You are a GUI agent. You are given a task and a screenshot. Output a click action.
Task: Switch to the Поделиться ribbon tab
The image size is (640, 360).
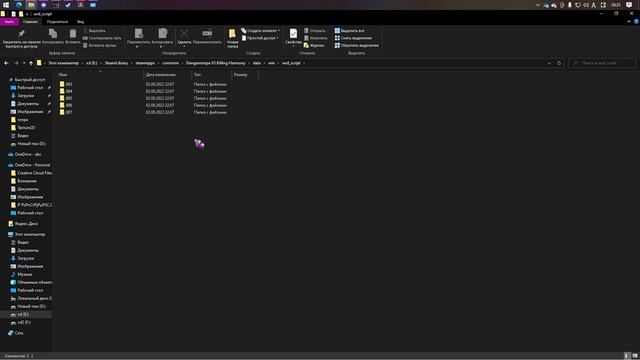coord(57,22)
